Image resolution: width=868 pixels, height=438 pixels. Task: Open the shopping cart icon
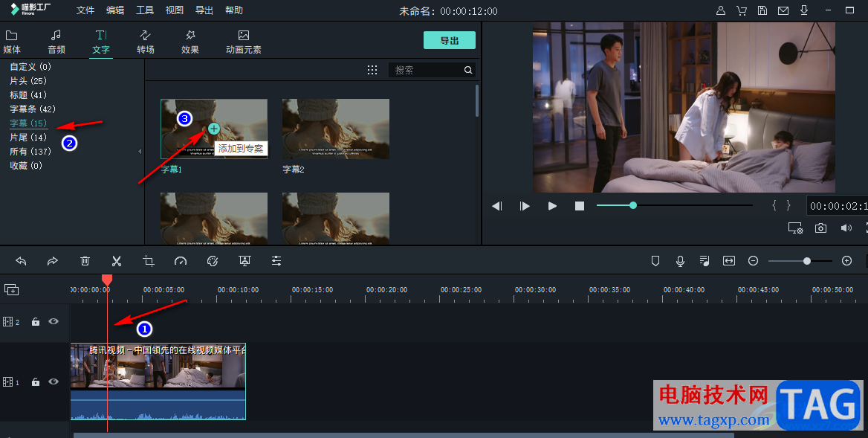[742, 10]
